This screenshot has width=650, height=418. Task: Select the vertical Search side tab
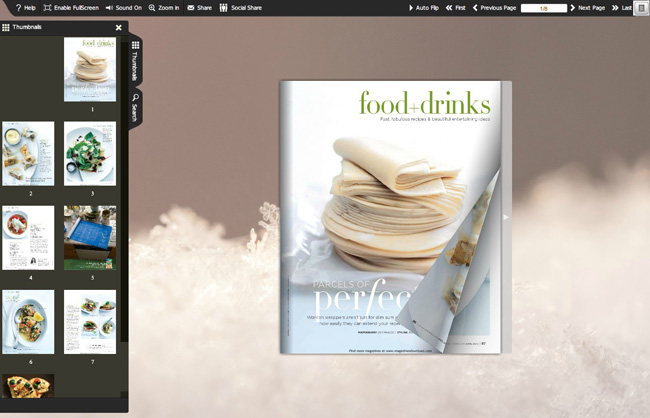coord(135,107)
